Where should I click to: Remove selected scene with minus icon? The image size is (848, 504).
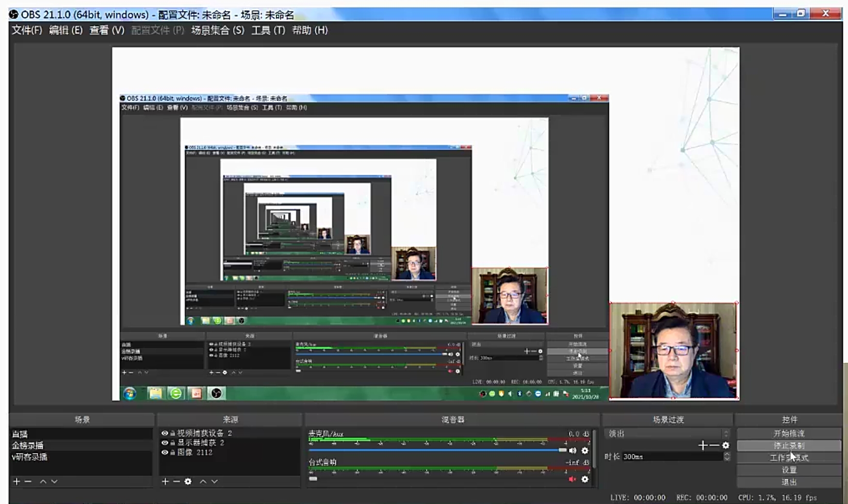point(28,481)
